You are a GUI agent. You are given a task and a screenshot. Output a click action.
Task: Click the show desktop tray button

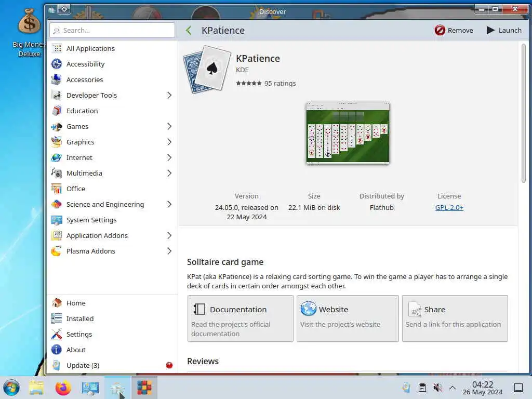tap(518, 388)
